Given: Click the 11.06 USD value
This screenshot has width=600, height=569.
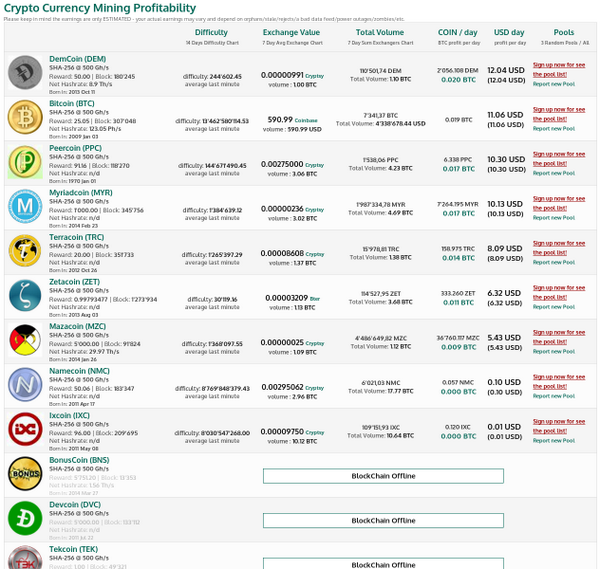Looking at the screenshot, I should pos(505,115).
